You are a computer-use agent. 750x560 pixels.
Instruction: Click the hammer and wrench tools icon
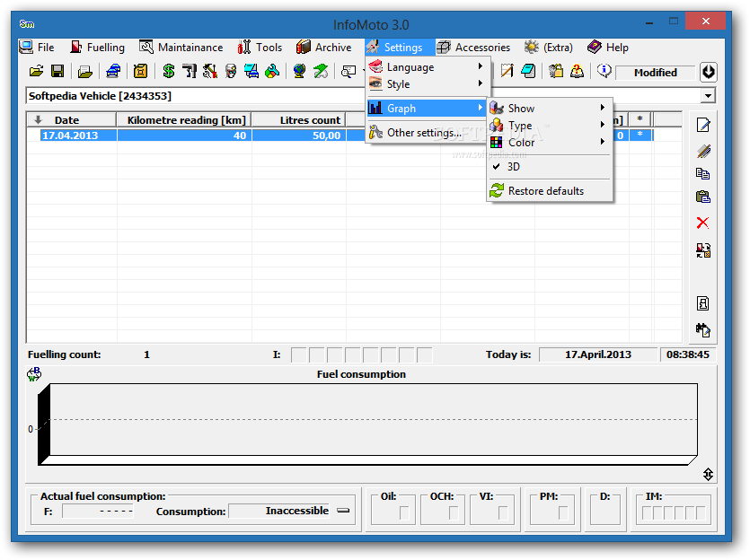pos(210,72)
